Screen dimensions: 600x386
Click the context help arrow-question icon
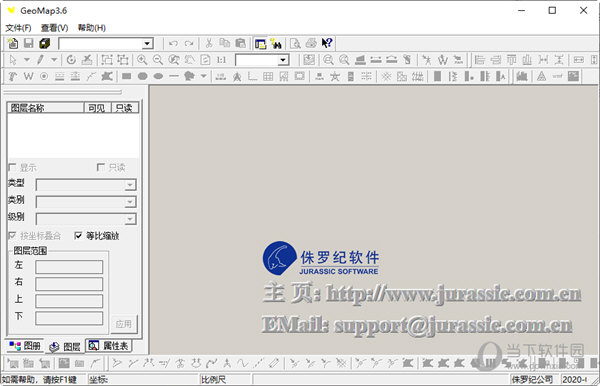point(327,43)
